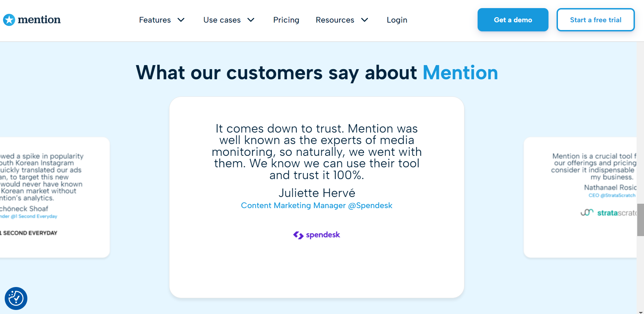The image size is (644, 314).
Task: Click the scrollbar down arrow
Action: click(x=640, y=312)
